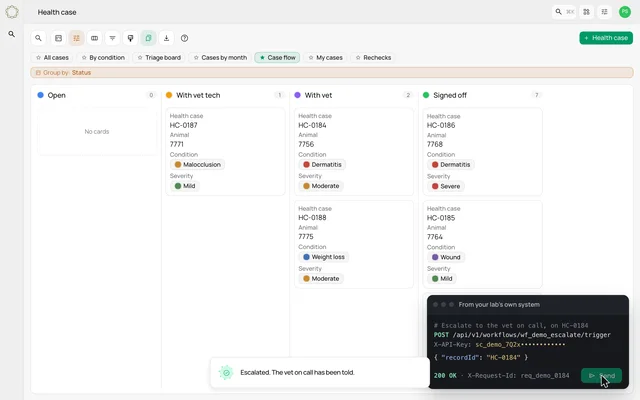Open health case card HC-0185

[482, 244]
